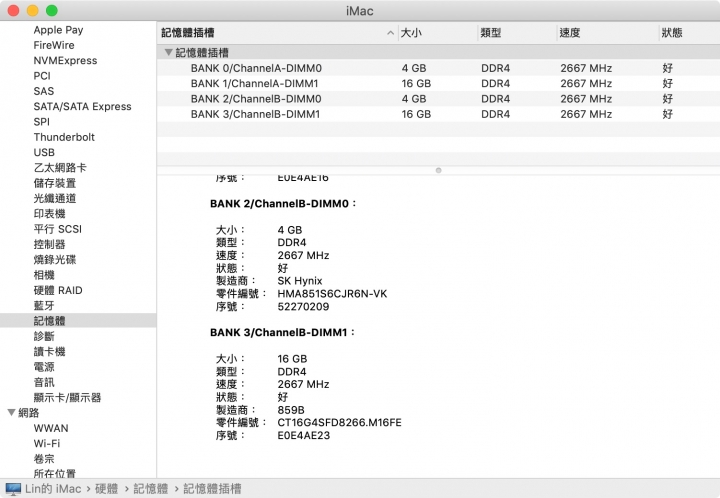720x498 pixels.
Task: Click BANK 2/ChannelB-DIMM0 detail heading
Action: 283,203
